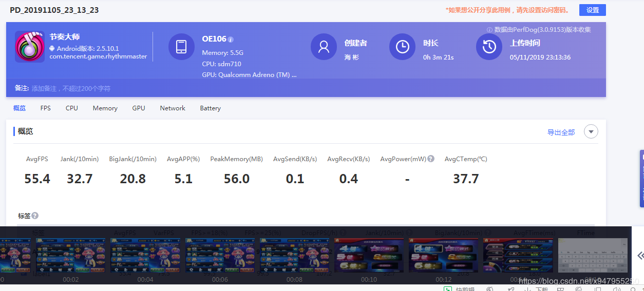
Task: Click the phone device icon
Action: tap(181, 47)
